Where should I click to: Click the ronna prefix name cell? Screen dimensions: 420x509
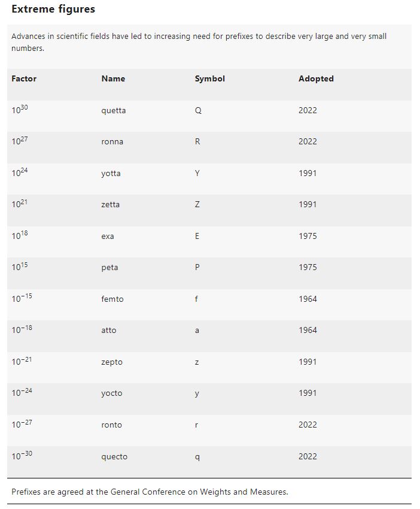[112, 142]
